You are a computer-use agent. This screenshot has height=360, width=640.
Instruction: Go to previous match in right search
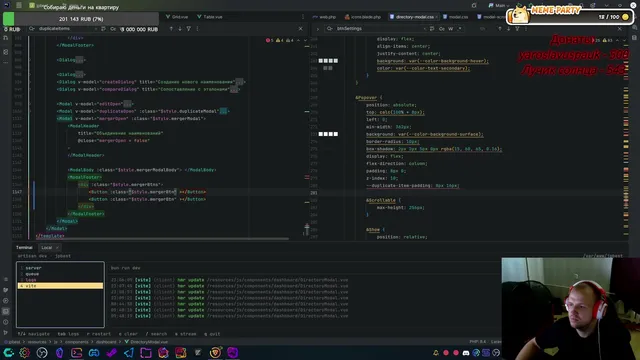pos(500,29)
